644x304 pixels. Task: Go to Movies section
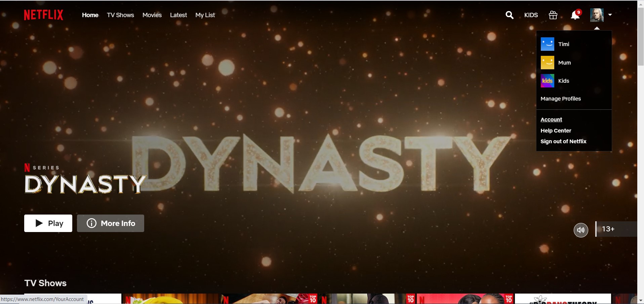152,15
